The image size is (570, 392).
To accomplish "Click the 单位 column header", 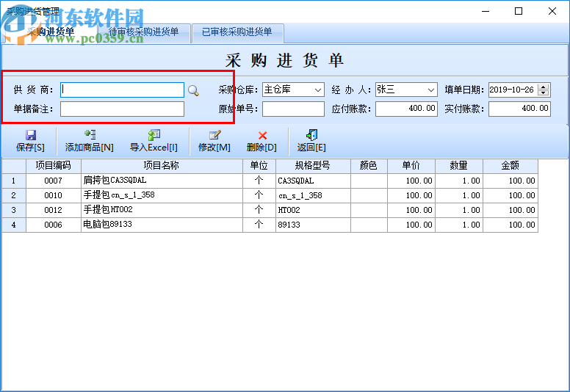I will pyautogui.click(x=259, y=166).
